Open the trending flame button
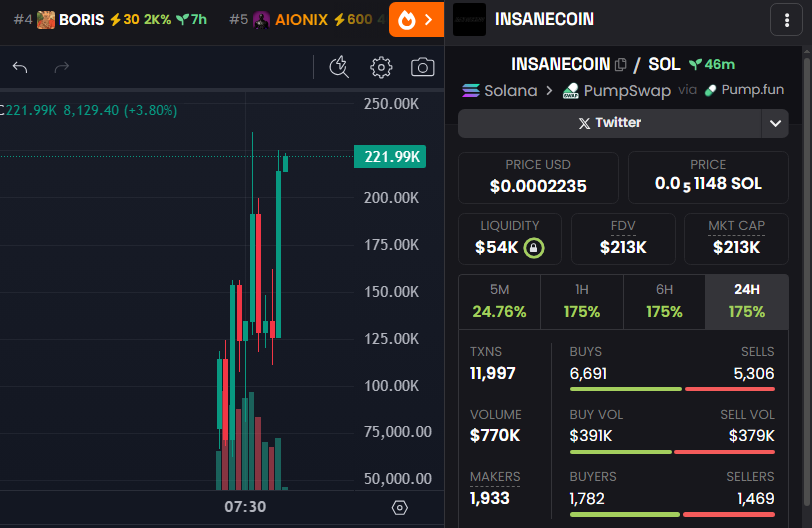Screen dimensions: 812x528 pos(416,20)
